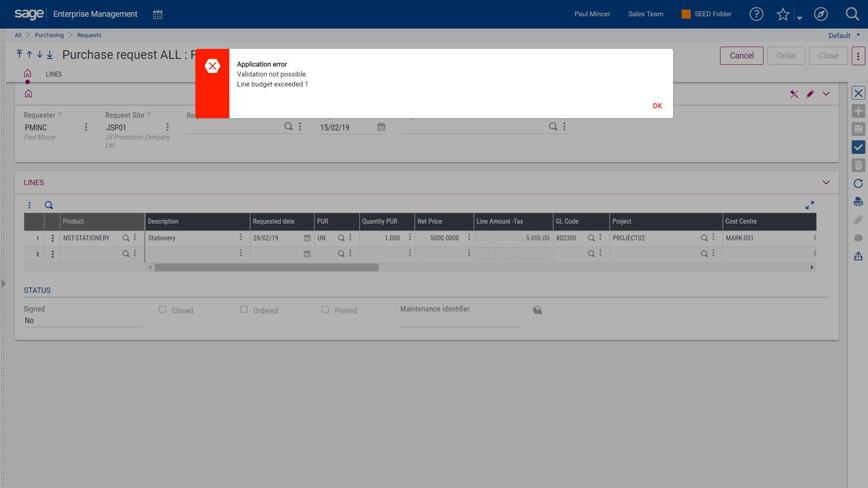Image resolution: width=868 pixels, height=488 pixels.
Task: Open the calendar icon for requested date field
Action: click(x=307, y=238)
